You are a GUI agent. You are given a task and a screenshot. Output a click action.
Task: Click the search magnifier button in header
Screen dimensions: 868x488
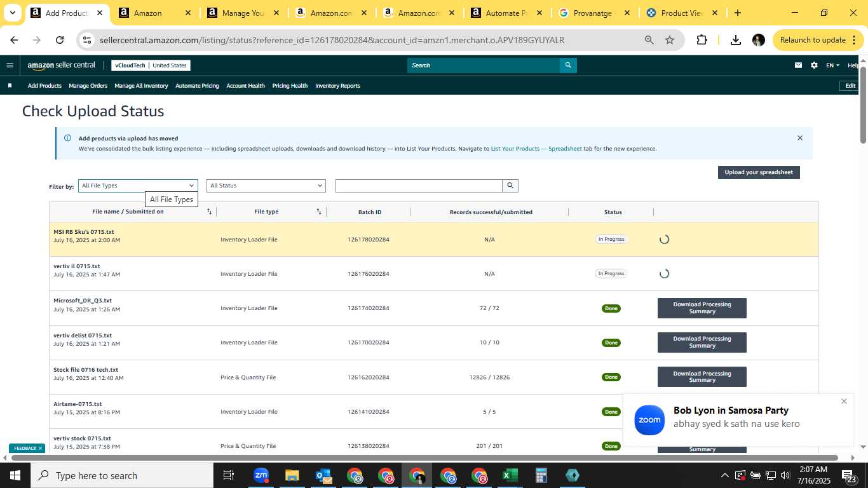(x=568, y=65)
